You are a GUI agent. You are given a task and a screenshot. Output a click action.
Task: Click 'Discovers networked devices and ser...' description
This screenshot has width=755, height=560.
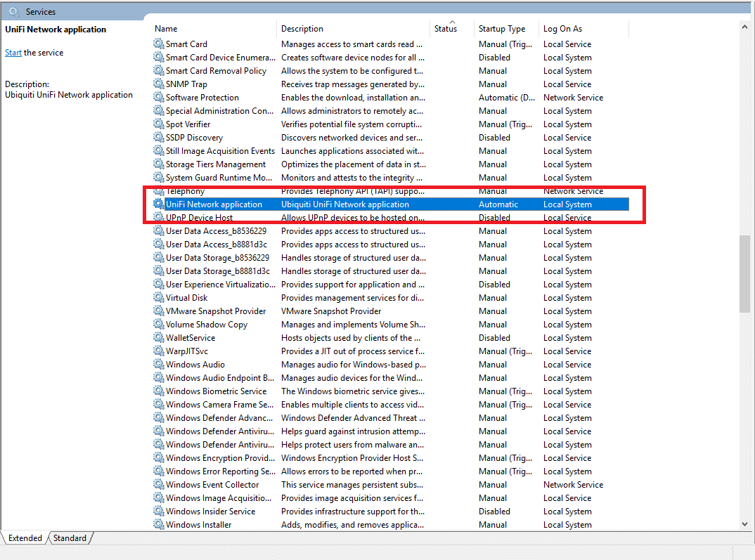(351, 138)
